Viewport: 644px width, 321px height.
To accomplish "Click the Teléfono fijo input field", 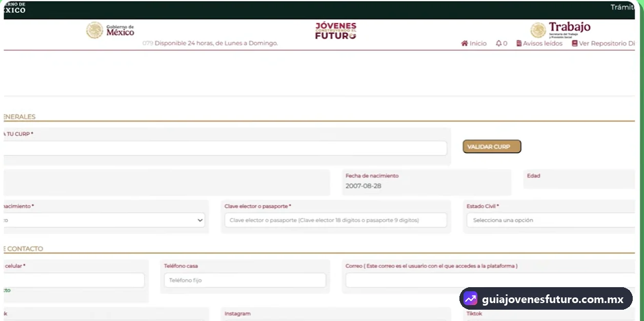I will pos(245,280).
